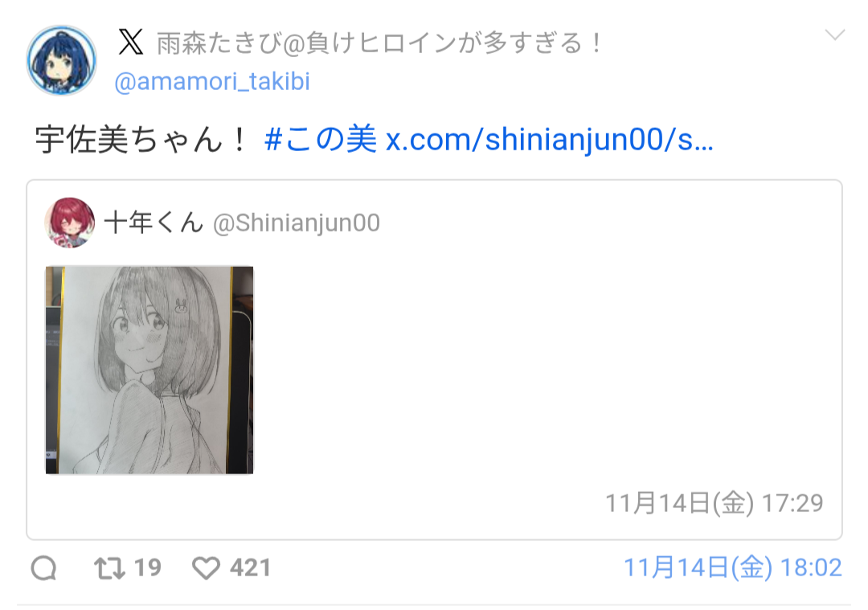This screenshot has height=610, width=868.
Task: Open amamori_takibi's blue-haired avatar
Action: (61, 60)
